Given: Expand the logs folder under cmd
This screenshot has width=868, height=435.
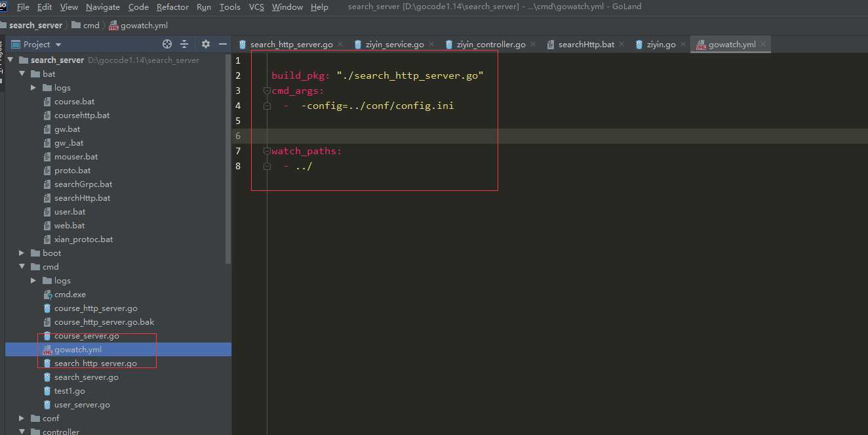Looking at the screenshot, I should point(34,281).
